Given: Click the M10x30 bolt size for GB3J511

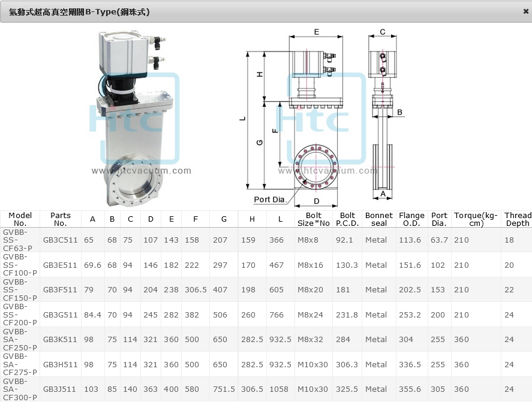Looking at the screenshot, I should point(313,389).
